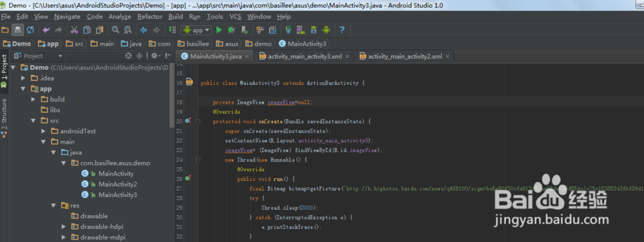Close the MainActivity3.java tab
The width and height of the screenshot is (644, 242).
pyautogui.click(x=247, y=57)
